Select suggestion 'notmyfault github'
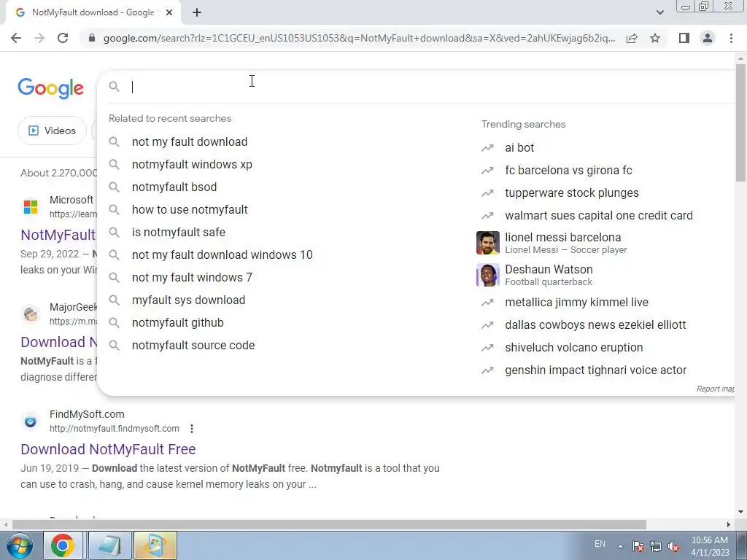This screenshot has height=560, width=747. [x=178, y=323]
